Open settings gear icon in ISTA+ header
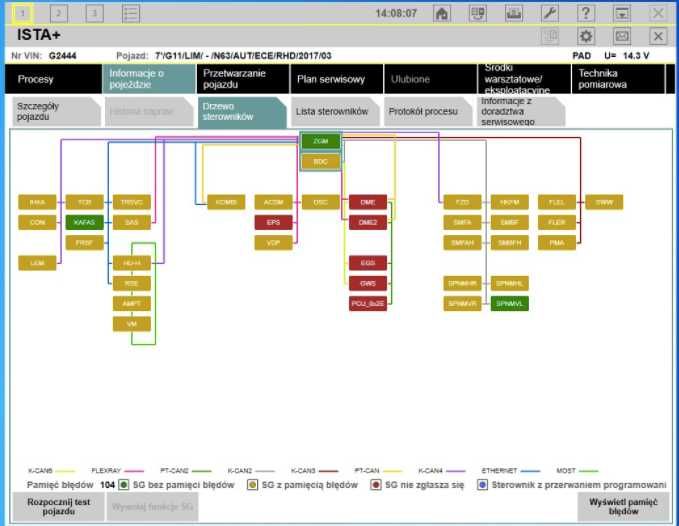 click(586, 36)
